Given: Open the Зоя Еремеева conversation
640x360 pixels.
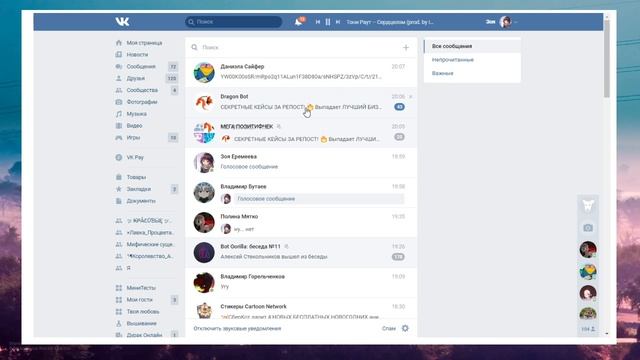Looking at the screenshot, I should (301, 162).
